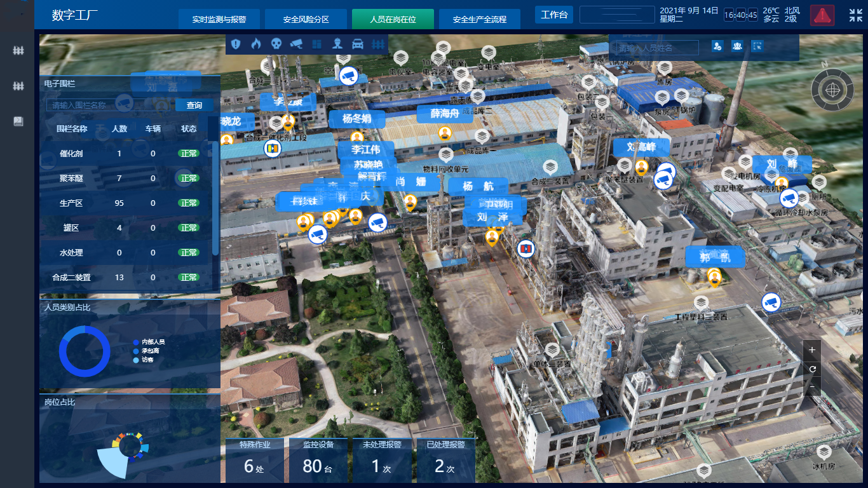Zoom in the map with plus button
This screenshot has width=868, height=488.
coord(812,350)
